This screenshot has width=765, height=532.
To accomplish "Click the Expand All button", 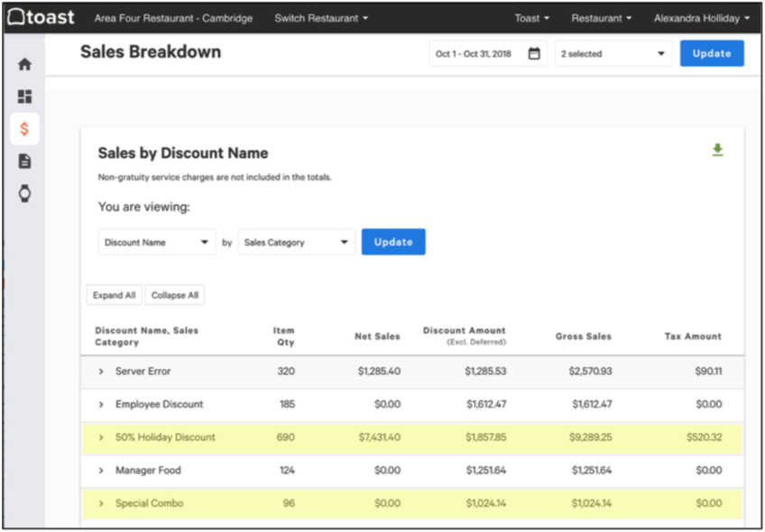I will pyautogui.click(x=114, y=295).
